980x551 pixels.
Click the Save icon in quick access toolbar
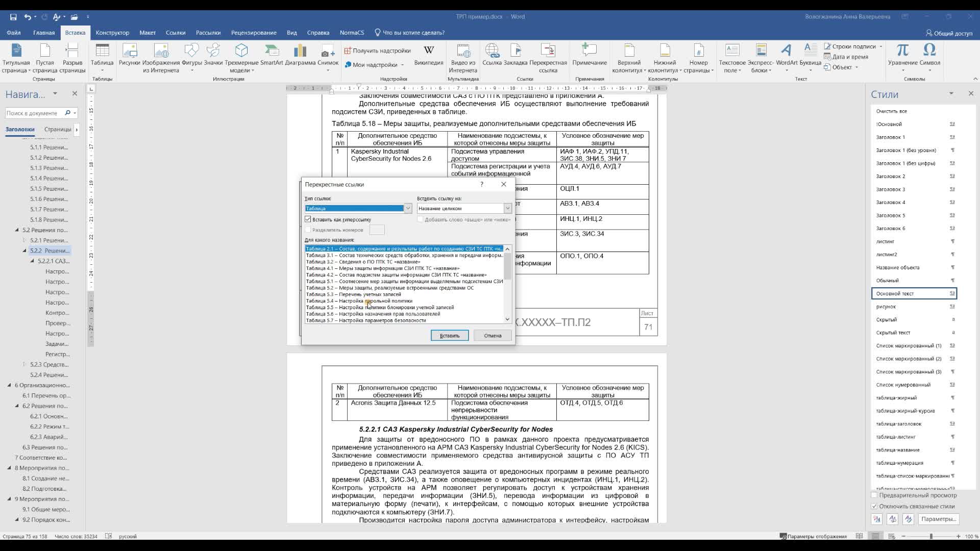pyautogui.click(x=13, y=17)
